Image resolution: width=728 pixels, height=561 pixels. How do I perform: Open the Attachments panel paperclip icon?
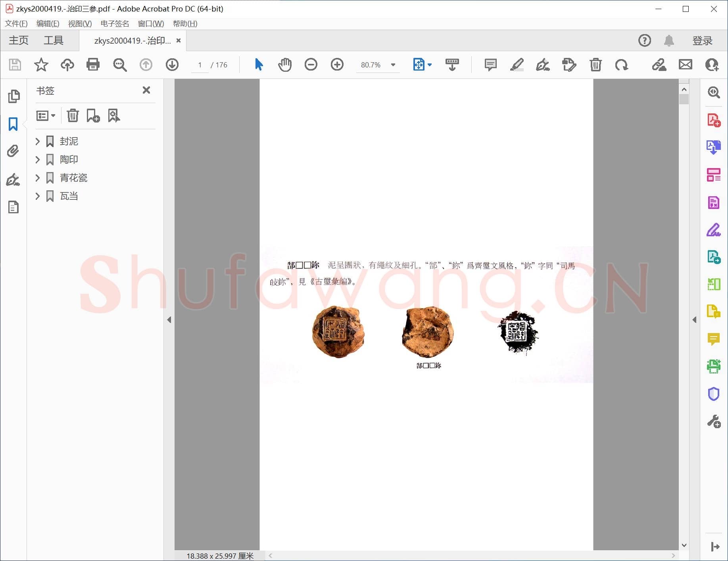[13, 151]
